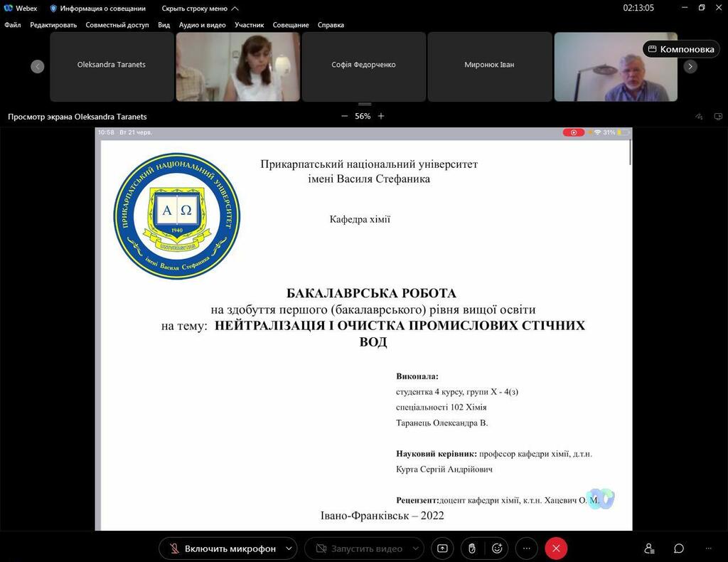Open the Вид menu
This screenshot has width=728, height=562.
(164, 25)
